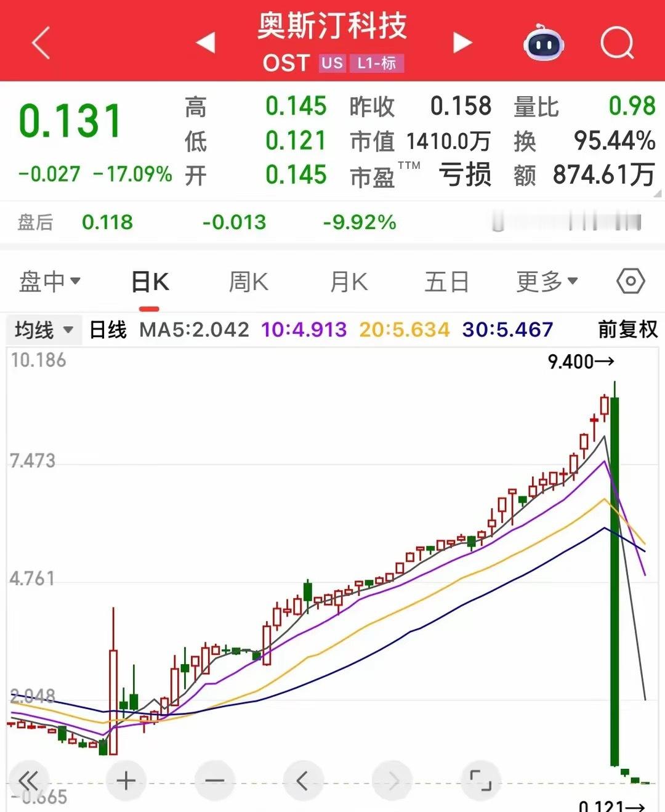Tap the current price 0.131
This screenshot has height=812, width=665.
tap(70, 121)
